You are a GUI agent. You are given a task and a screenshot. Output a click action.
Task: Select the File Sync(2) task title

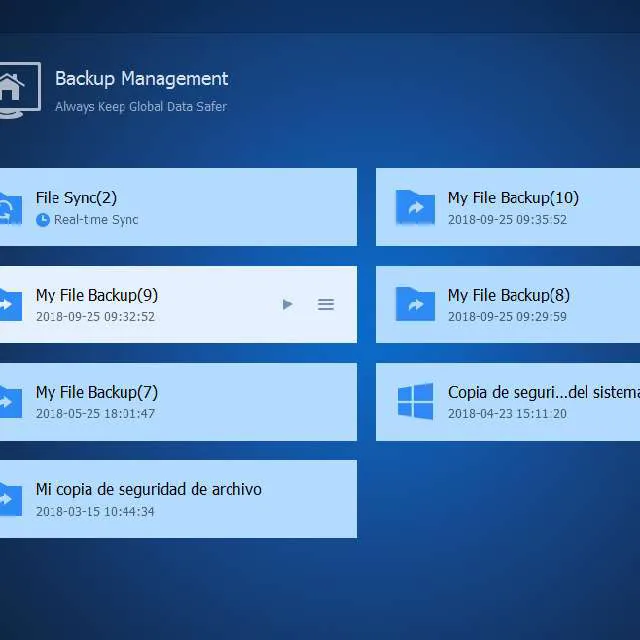coord(76,198)
